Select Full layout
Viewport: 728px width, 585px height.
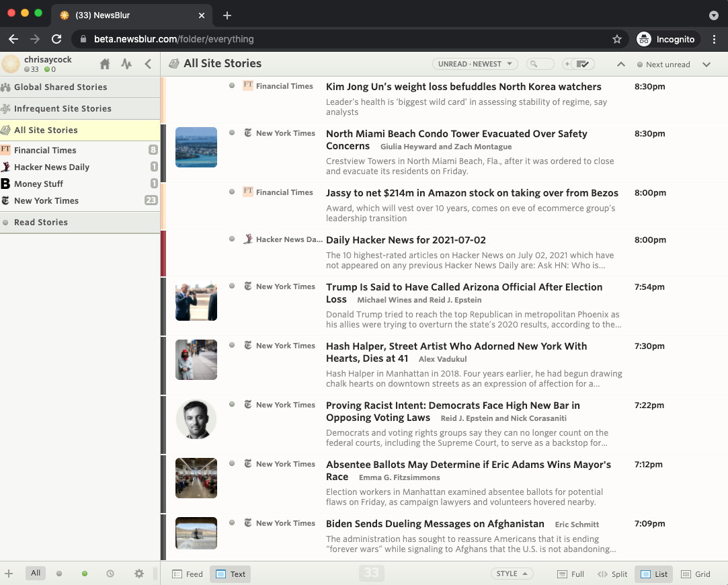(571, 574)
